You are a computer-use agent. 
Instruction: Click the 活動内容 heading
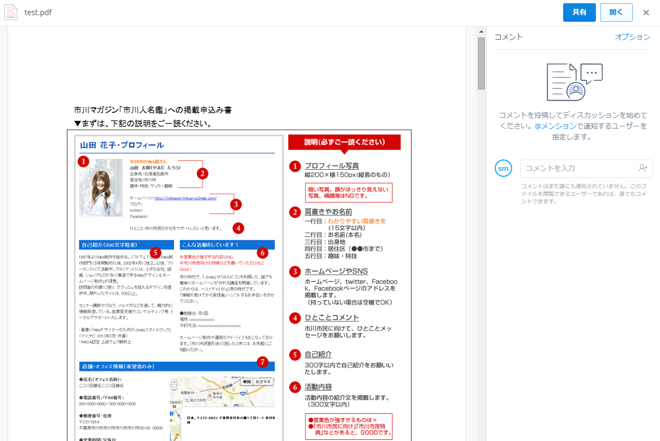click(318, 387)
